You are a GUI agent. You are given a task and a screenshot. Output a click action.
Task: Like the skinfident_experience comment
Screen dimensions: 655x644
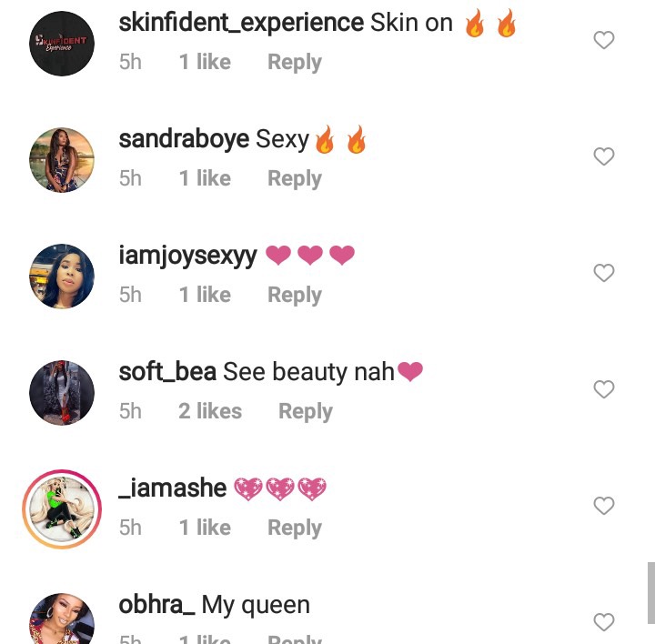point(604,40)
